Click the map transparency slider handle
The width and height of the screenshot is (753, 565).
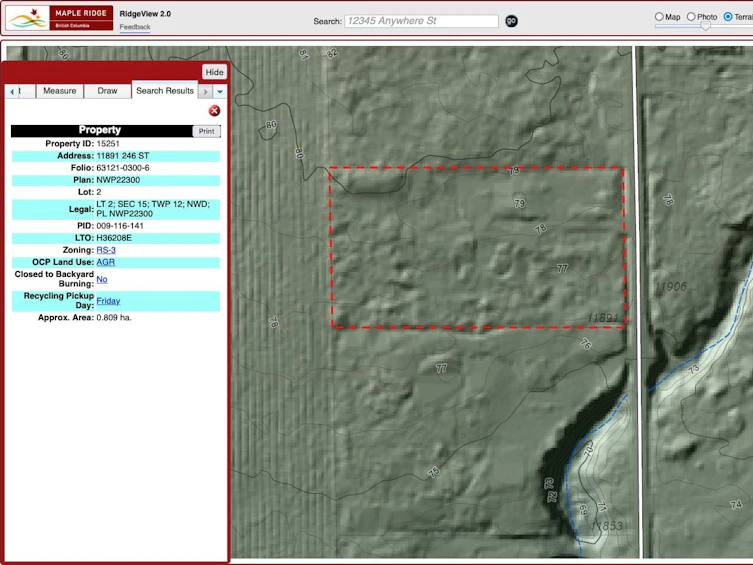coord(705,27)
